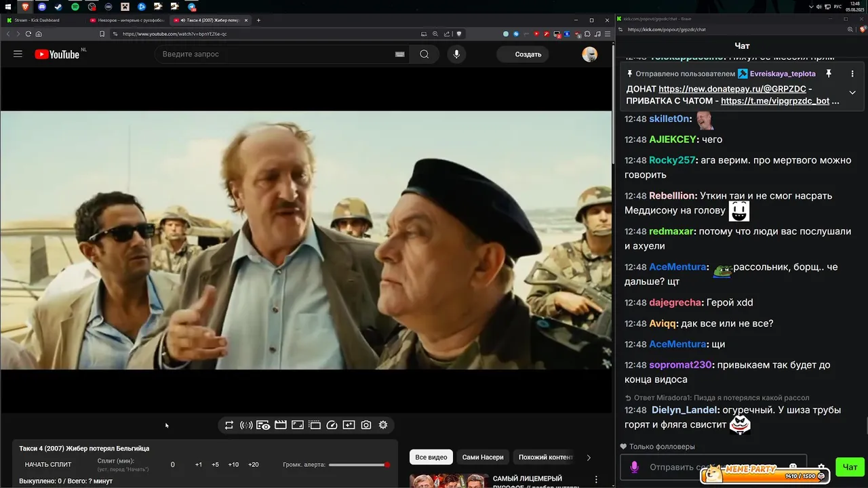Click the +5 split minutes button
This screenshot has height=488, width=868.
point(215,465)
